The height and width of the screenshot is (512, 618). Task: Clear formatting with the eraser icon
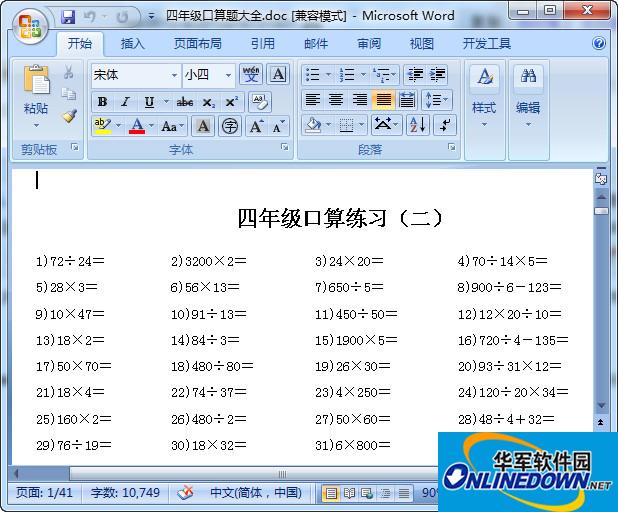tap(259, 102)
